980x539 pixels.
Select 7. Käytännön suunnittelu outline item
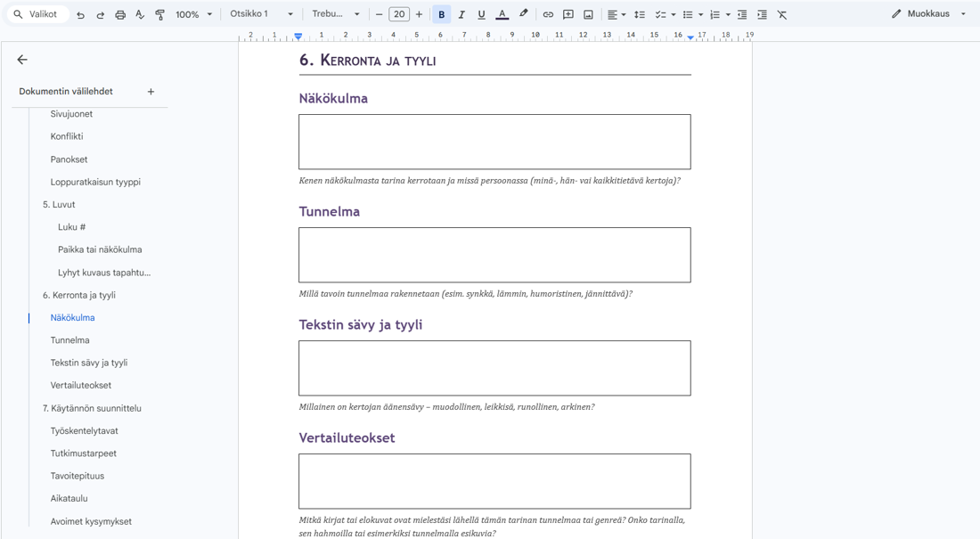pyautogui.click(x=92, y=408)
